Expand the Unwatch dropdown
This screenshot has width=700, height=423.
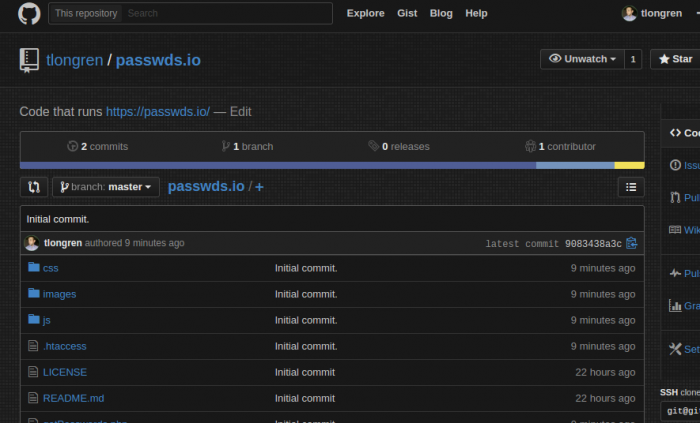point(582,59)
